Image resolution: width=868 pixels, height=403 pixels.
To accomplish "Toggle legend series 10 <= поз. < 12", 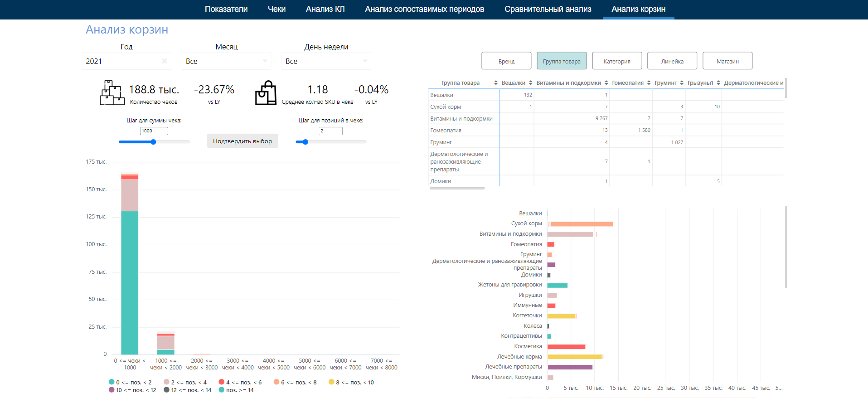I will pyautogui.click(x=132, y=390).
